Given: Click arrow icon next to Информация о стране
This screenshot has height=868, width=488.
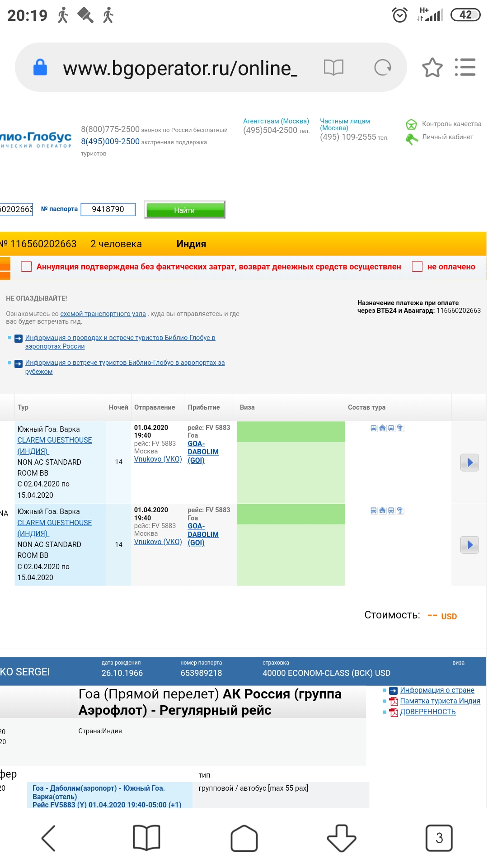Looking at the screenshot, I should 393,690.
